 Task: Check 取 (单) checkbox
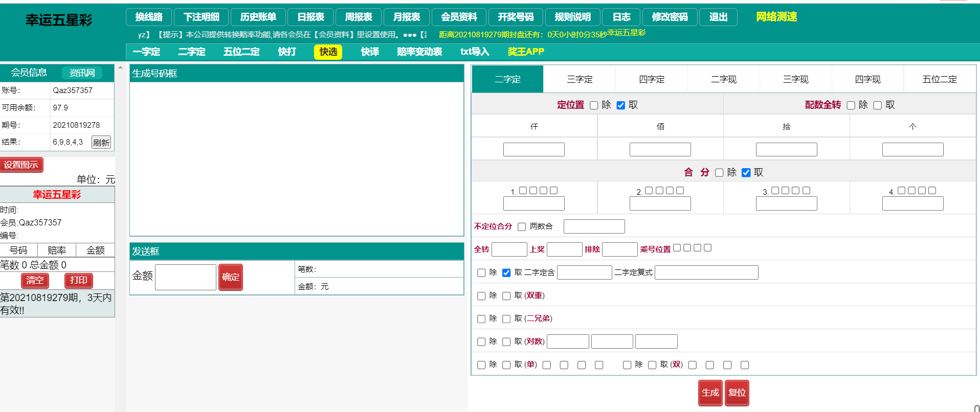[x=506, y=365]
